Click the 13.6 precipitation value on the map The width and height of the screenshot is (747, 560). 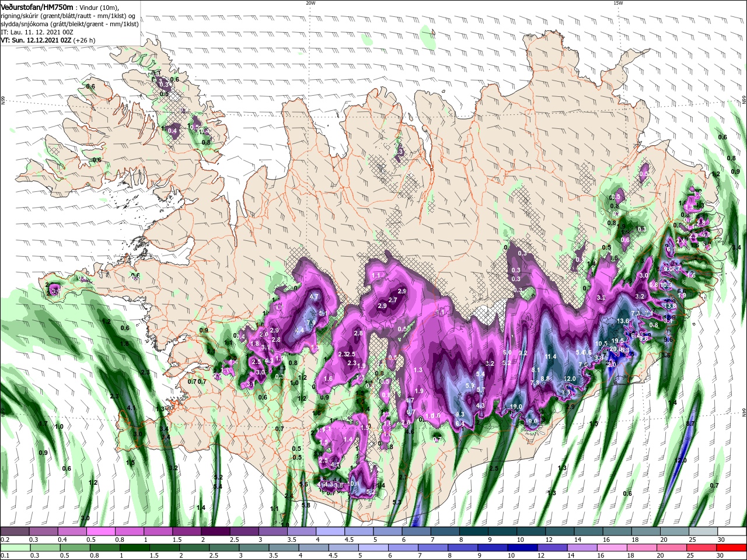click(x=623, y=321)
